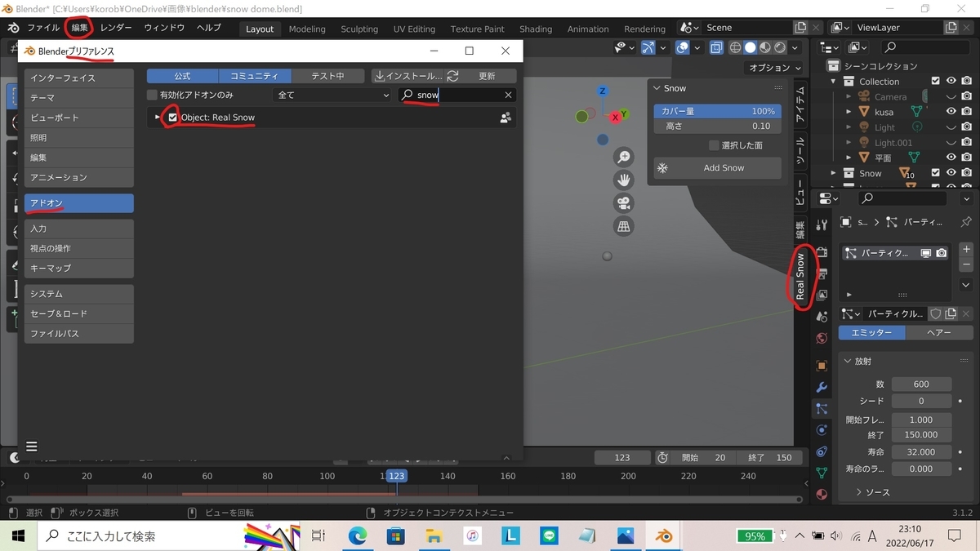Adjust the 高さ 0.10 value slider

(717, 127)
